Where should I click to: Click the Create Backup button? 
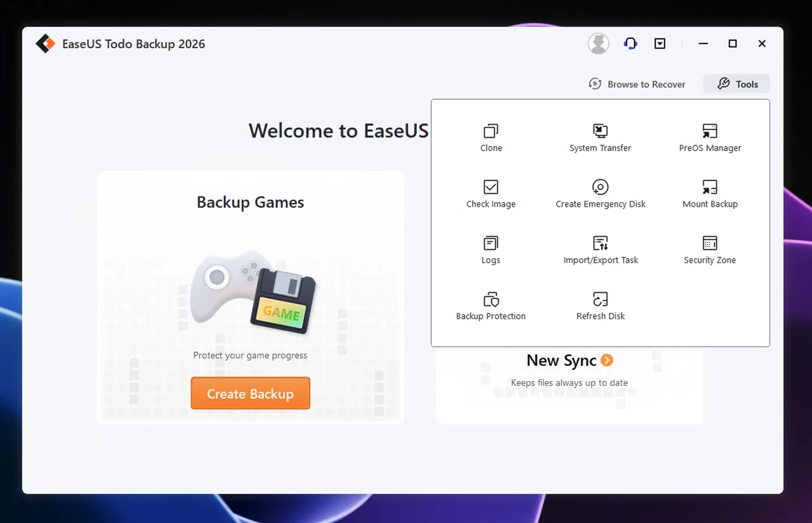coord(250,394)
